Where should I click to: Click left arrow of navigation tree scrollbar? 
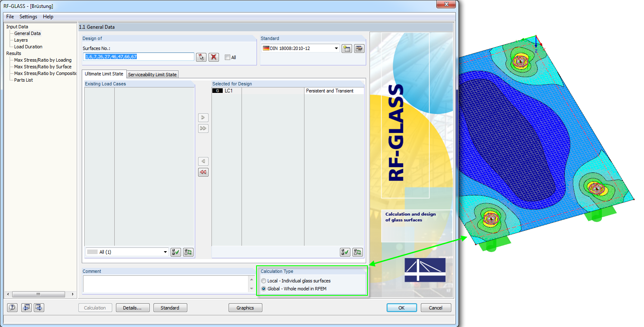click(8, 294)
